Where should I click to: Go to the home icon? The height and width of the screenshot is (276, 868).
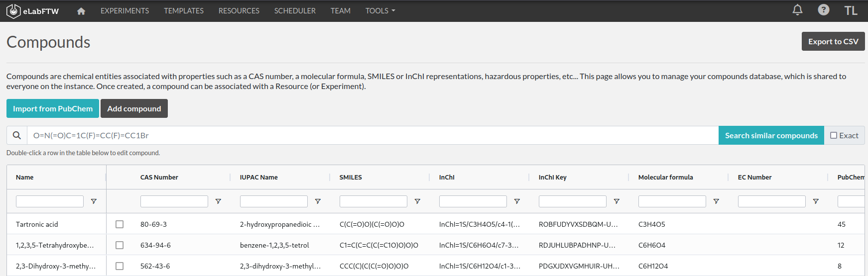pos(81,11)
